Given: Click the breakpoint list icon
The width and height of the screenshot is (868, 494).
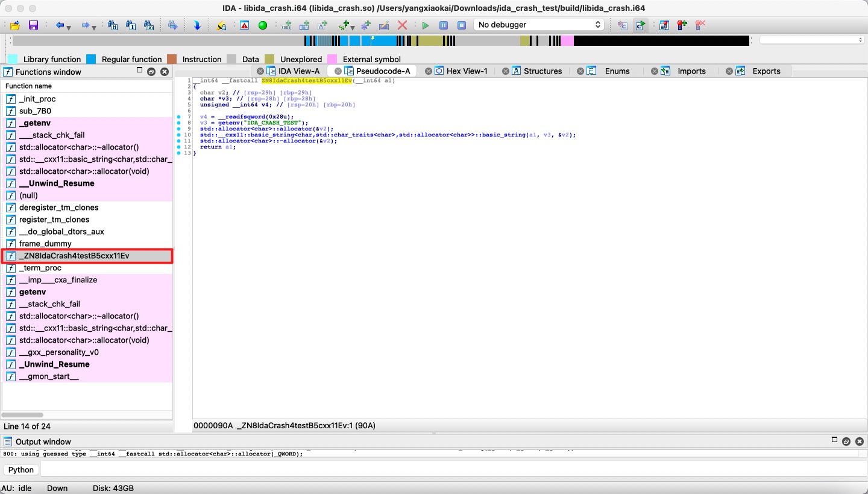Looking at the screenshot, I should pos(664,25).
